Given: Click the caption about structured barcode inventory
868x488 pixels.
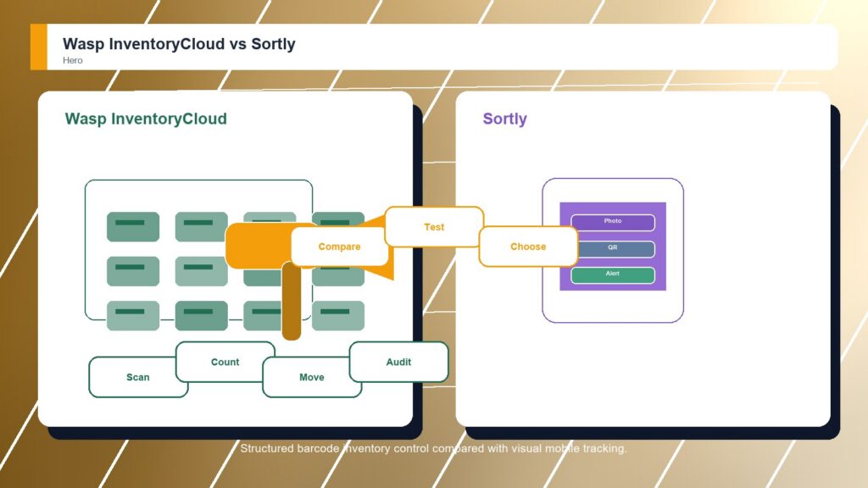Looking at the screenshot, I should pyautogui.click(x=433, y=448).
